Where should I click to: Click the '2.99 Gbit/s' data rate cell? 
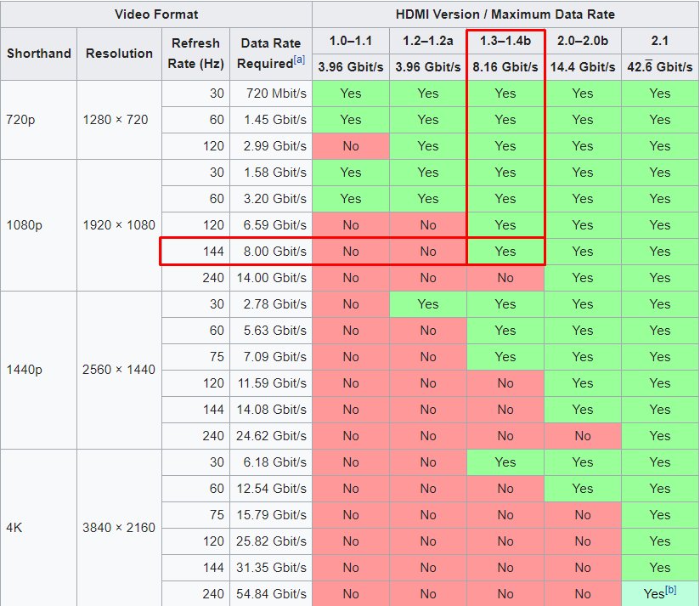pos(271,146)
